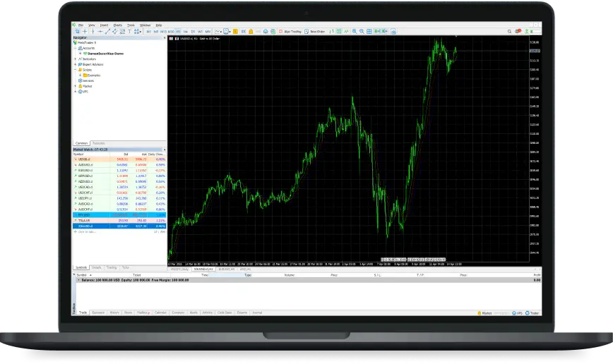
Task: Click the New Order button
Action: pos(316,32)
